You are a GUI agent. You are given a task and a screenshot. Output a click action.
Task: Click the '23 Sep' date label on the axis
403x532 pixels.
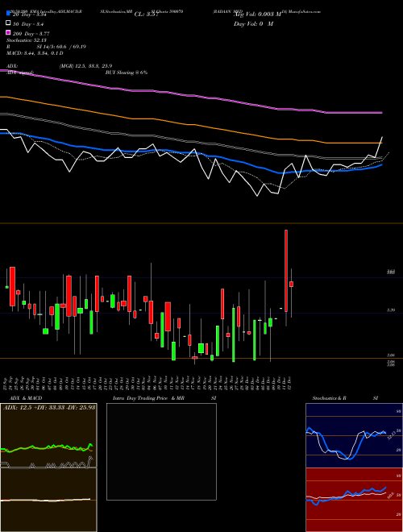pyautogui.click(x=6, y=383)
